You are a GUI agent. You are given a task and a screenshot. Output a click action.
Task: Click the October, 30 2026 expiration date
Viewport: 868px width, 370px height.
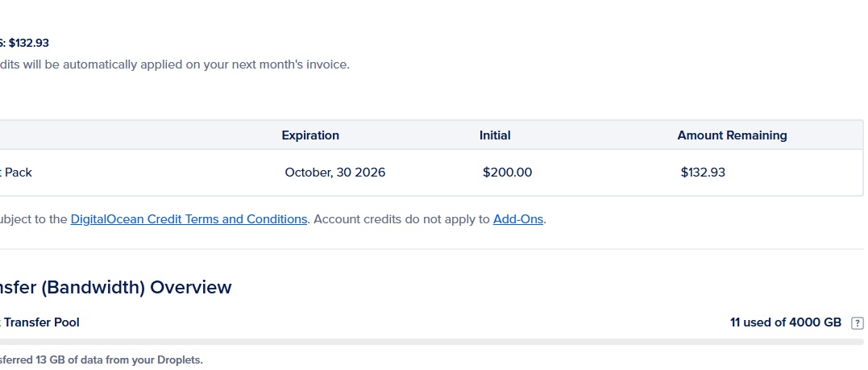pyautogui.click(x=334, y=173)
